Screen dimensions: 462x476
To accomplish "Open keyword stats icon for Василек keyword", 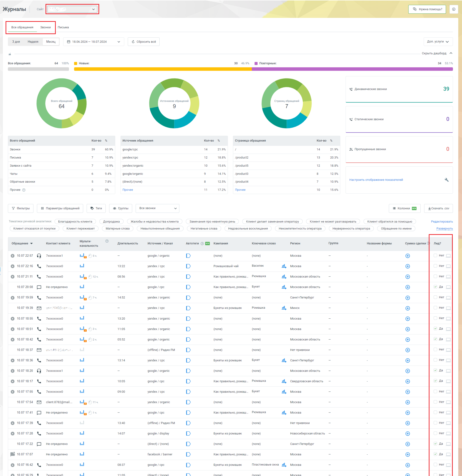I will (x=284, y=266).
